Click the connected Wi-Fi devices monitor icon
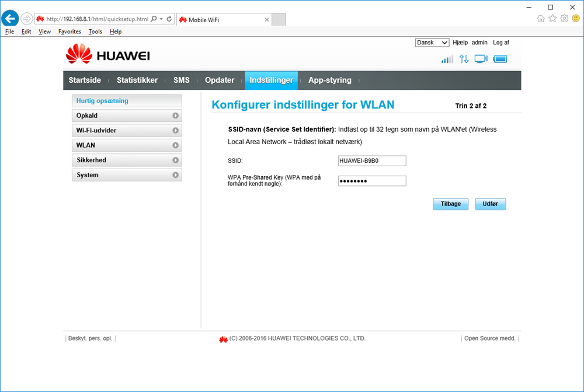 (481, 59)
